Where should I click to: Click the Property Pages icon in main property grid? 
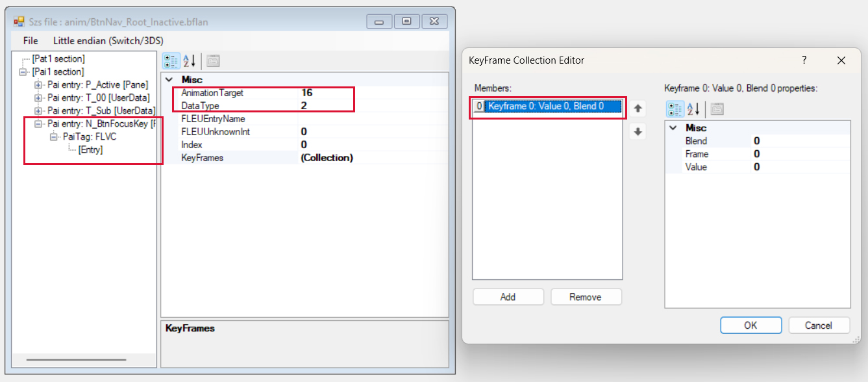click(212, 60)
